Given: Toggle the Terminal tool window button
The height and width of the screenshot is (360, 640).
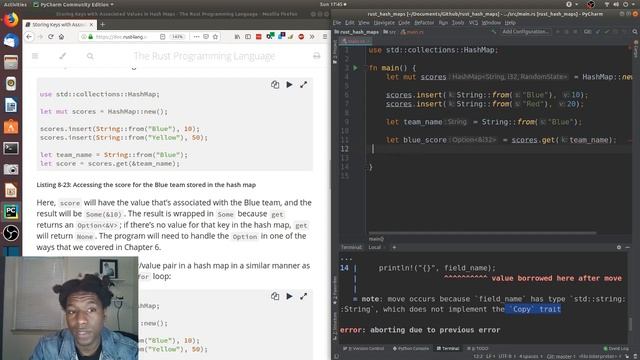Looking at the screenshot, I should 448,348.
